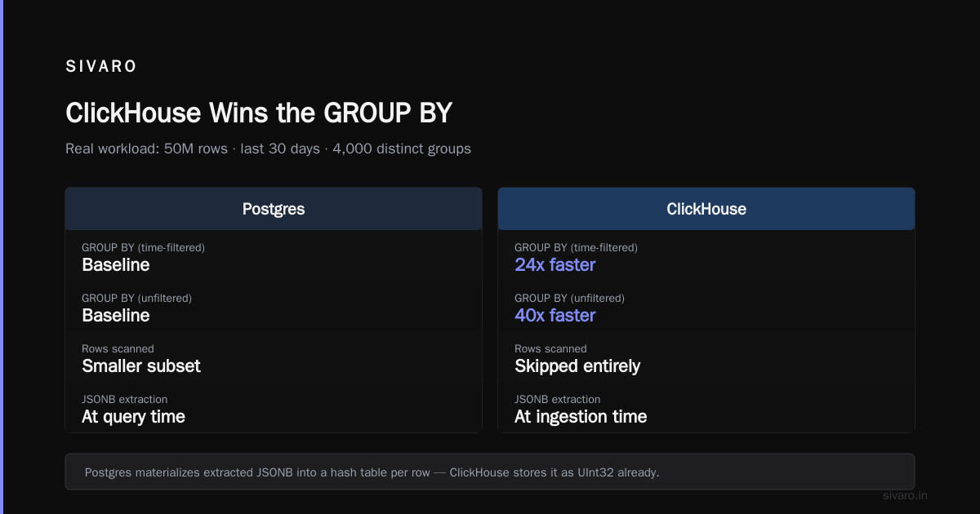The height and width of the screenshot is (514, 980).
Task: Click ClickHouse 'Rows scanned' label
Action: coord(550,348)
